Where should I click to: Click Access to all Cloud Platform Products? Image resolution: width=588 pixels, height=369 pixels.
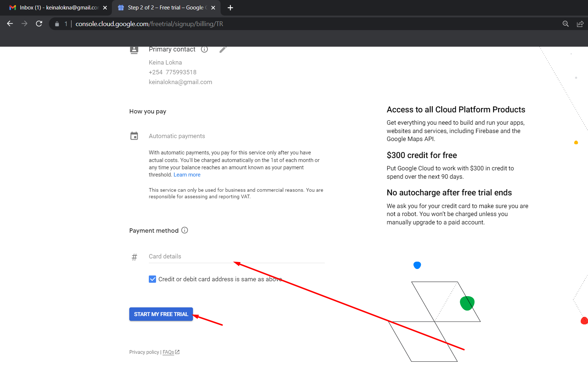pyautogui.click(x=456, y=109)
